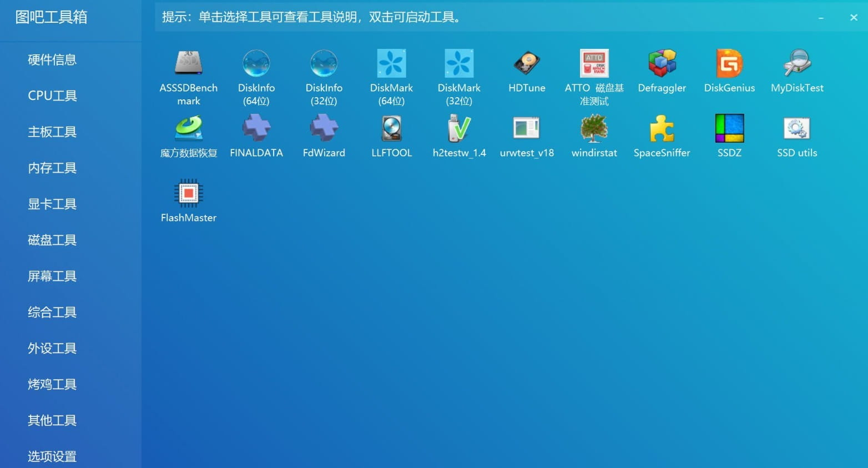Select the DiskMark (64位) icon
Image resolution: width=868 pixels, height=468 pixels.
click(392, 63)
